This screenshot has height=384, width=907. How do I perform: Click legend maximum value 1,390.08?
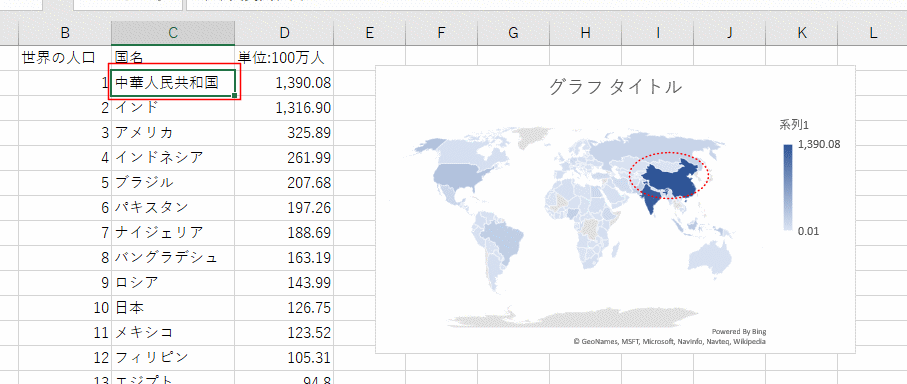click(818, 145)
